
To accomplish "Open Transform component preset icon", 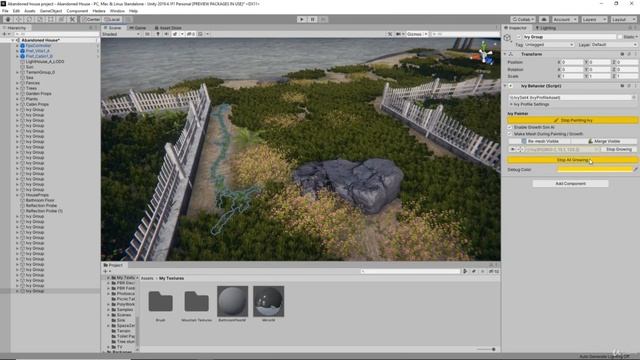I will tap(629, 54).
